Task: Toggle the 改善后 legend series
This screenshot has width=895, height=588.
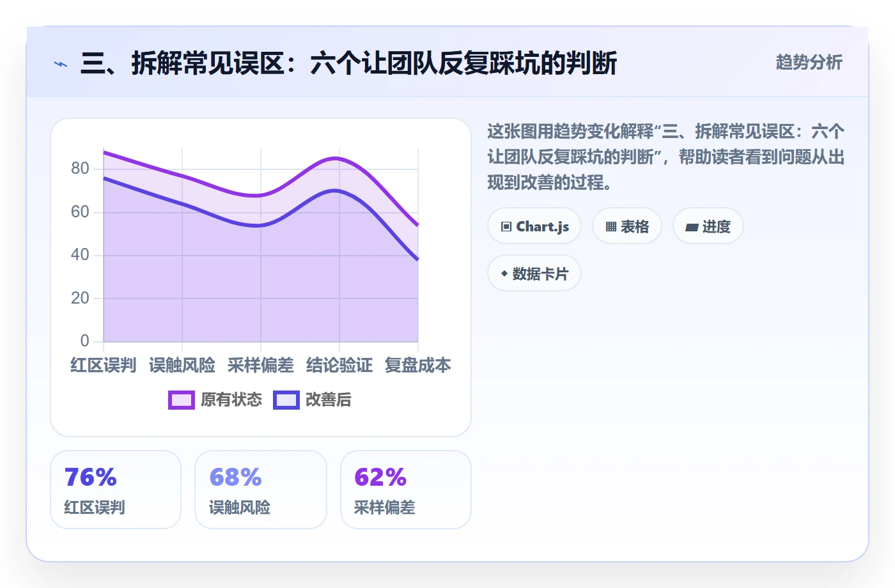Action: tap(312, 400)
